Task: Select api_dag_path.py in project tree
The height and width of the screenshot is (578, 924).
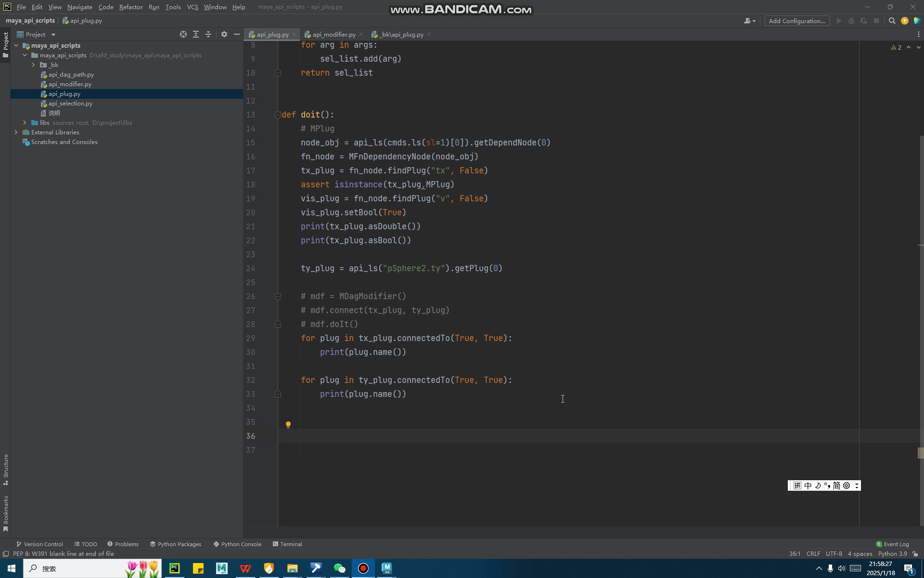Action: [71, 74]
